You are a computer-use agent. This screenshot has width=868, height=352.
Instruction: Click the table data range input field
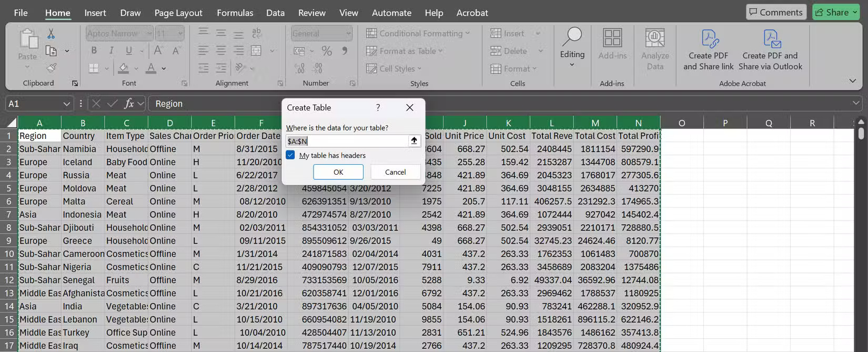tap(347, 141)
